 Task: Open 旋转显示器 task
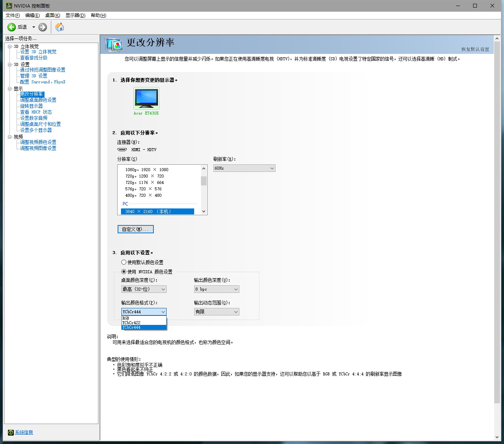pyautogui.click(x=31, y=106)
